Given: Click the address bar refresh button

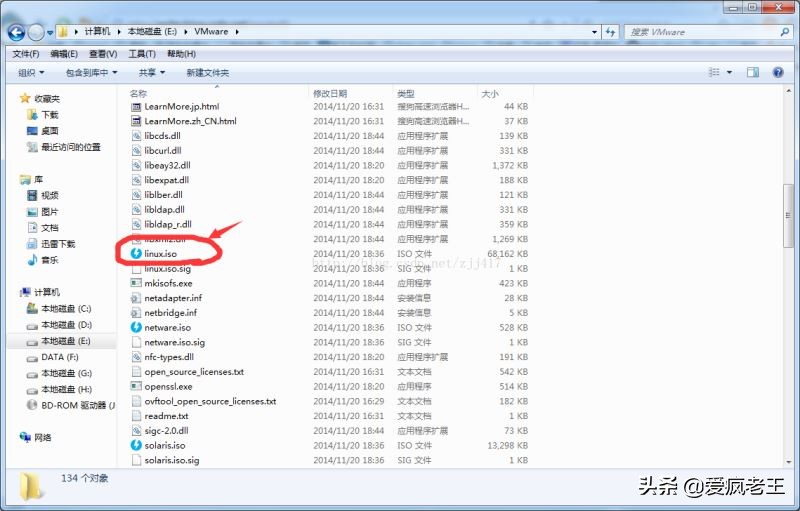Looking at the screenshot, I should coord(611,32).
